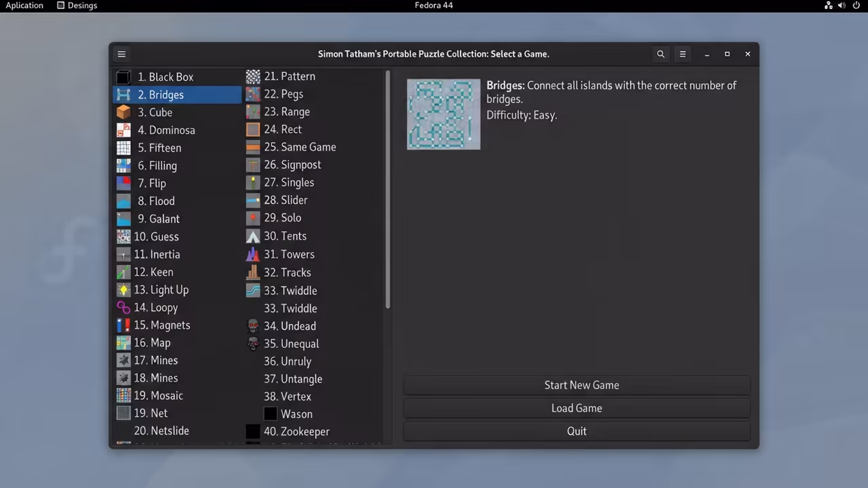This screenshot has height=488, width=868.
Task: Click the orange Cube game icon
Action: 123,113
